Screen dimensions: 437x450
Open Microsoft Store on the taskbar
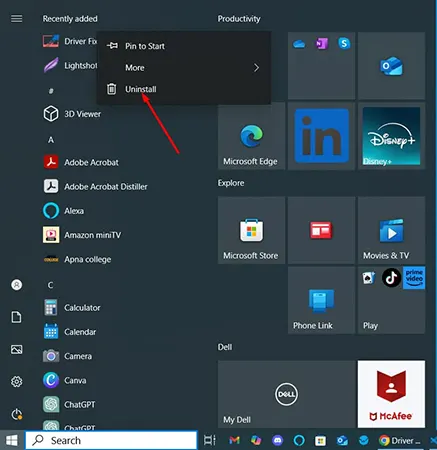click(320, 441)
